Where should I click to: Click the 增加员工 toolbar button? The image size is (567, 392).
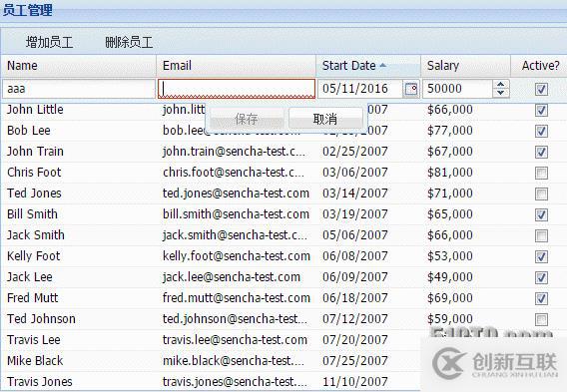(49, 42)
